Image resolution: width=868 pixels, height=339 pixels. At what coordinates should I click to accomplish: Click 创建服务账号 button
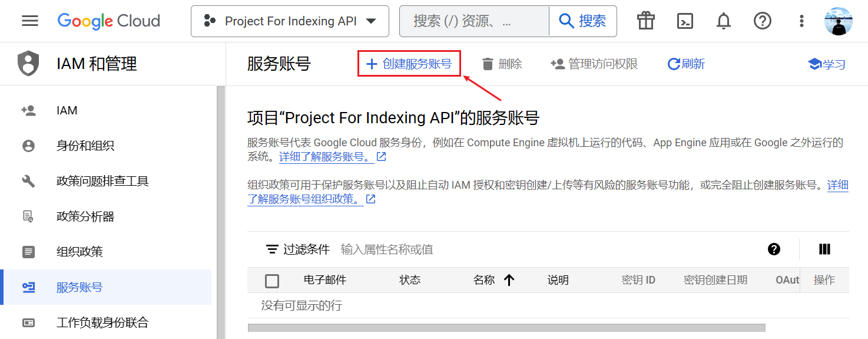coord(409,64)
